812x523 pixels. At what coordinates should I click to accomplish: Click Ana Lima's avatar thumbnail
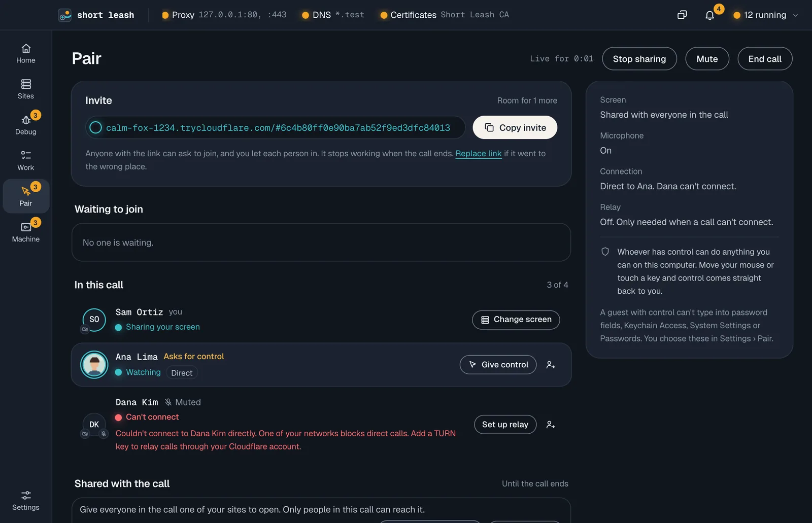pyautogui.click(x=94, y=365)
